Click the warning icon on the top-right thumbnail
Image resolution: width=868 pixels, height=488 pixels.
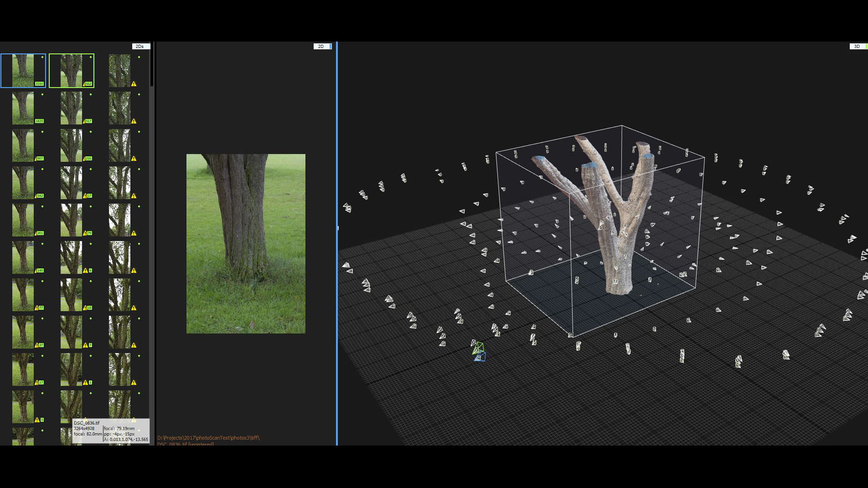coord(134,84)
